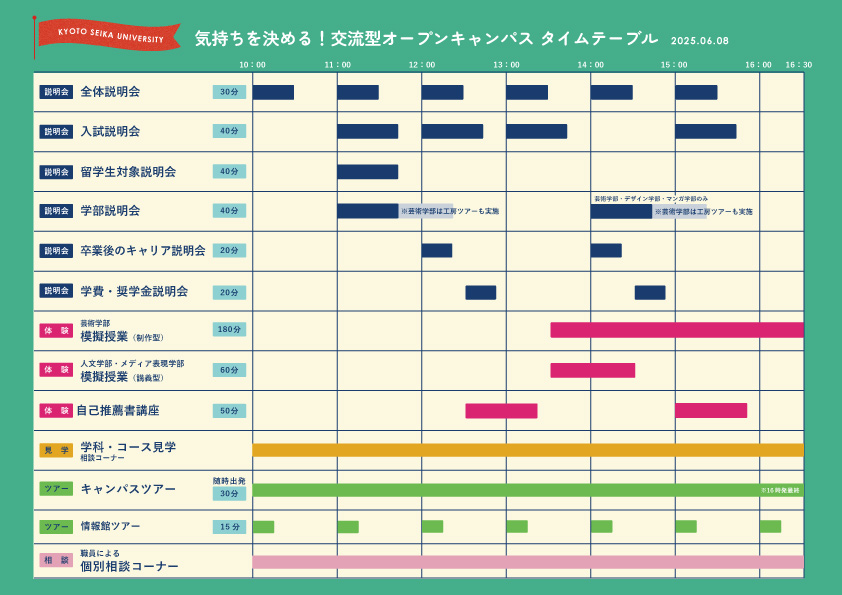Image resolution: width=842 pixels, height=595 pixels.
Task: Select the 16:00 情報館ツアー green bar
Action: coord(771,527)
